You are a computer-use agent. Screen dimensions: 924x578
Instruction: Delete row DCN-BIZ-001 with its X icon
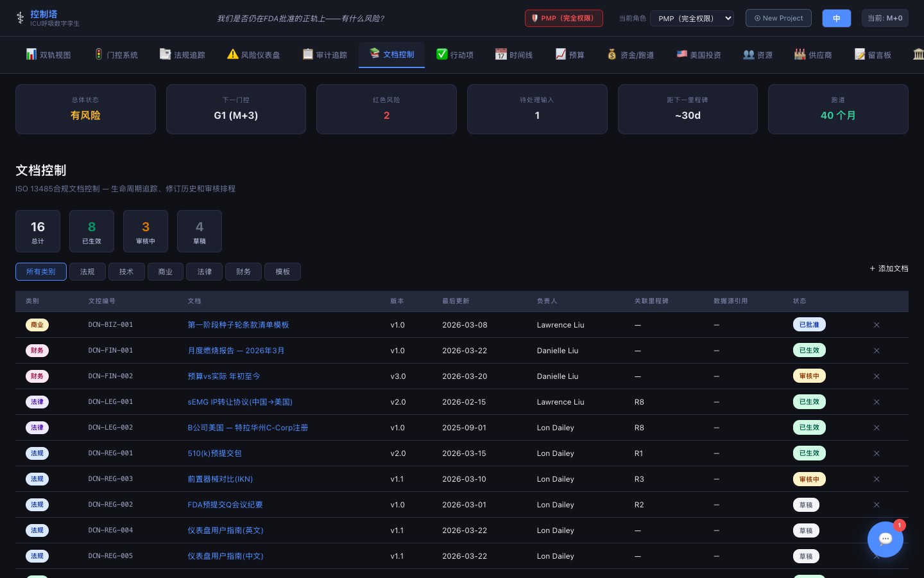(877, 325)
